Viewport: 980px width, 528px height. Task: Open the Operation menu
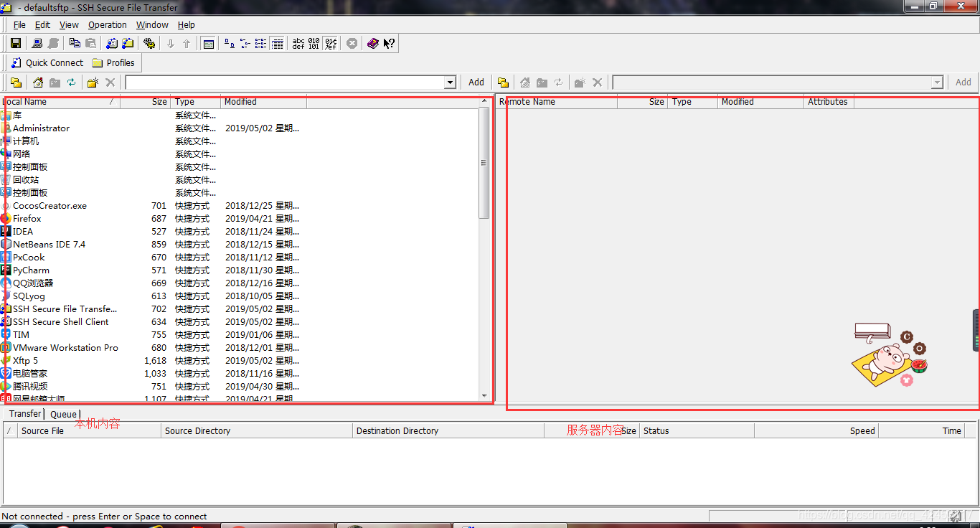pos(108,24)
